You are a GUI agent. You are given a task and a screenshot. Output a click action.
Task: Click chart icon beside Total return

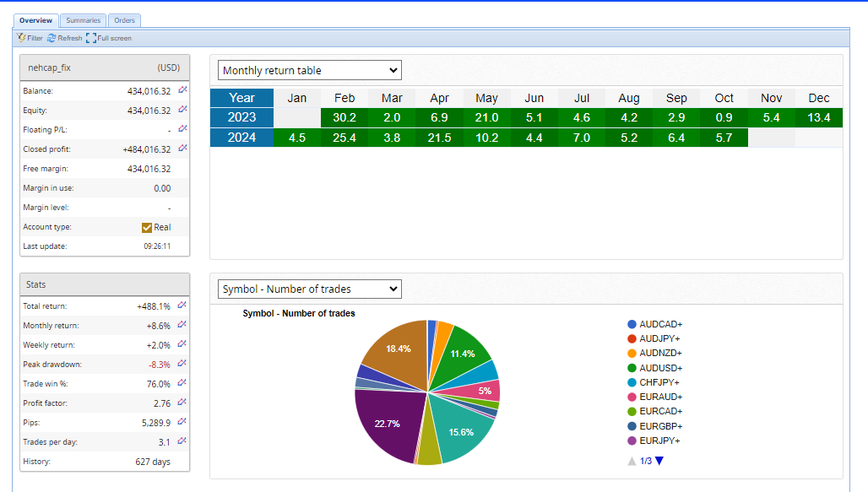tap(182, 305)
